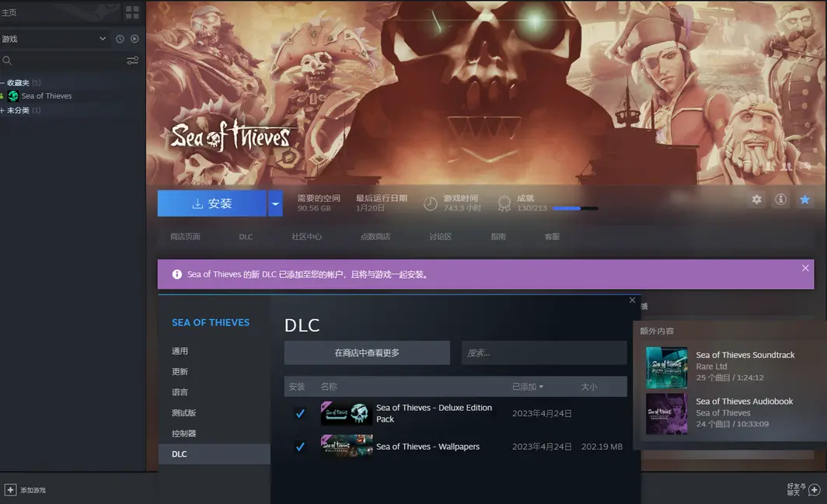Image resolution: width=827 pixels, height=504 pixels.
Task: Open the 游戏 category dropdown
Action: pos(55,39)
